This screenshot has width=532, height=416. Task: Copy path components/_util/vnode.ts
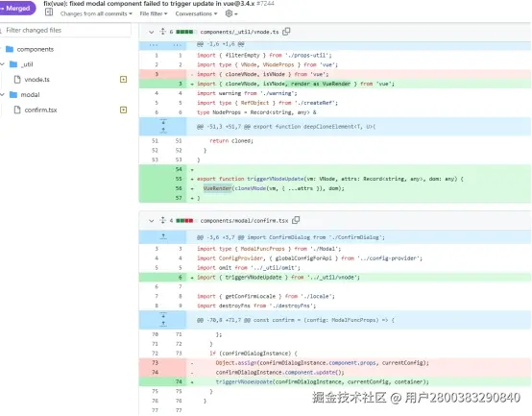[x=286, y=32]
